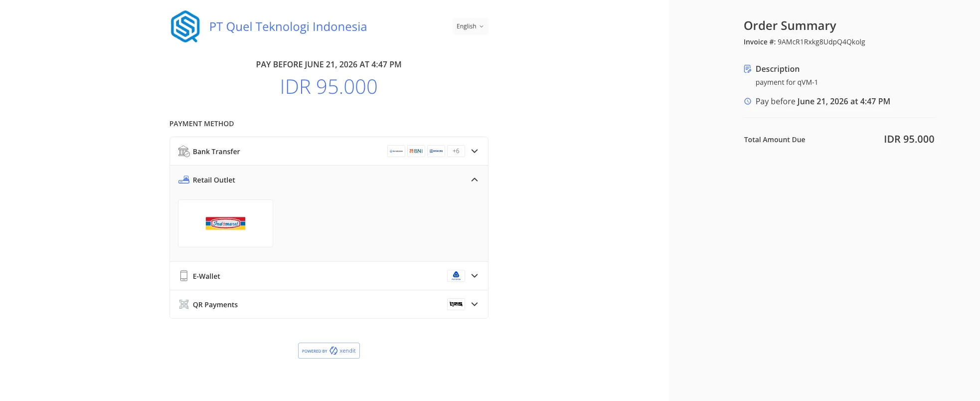Show the +6 more banks badge

coord(456,151)
